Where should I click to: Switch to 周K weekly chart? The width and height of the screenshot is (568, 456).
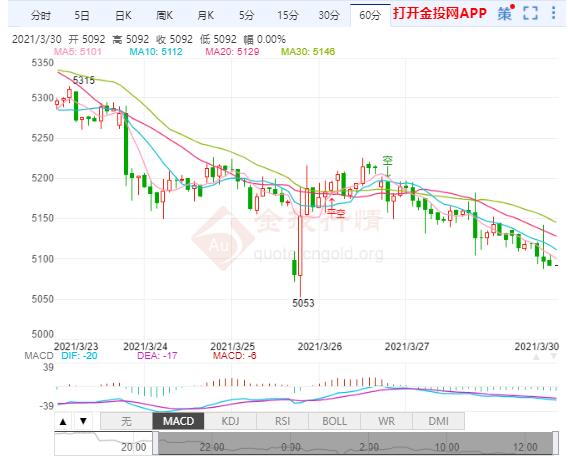[164, 15]
